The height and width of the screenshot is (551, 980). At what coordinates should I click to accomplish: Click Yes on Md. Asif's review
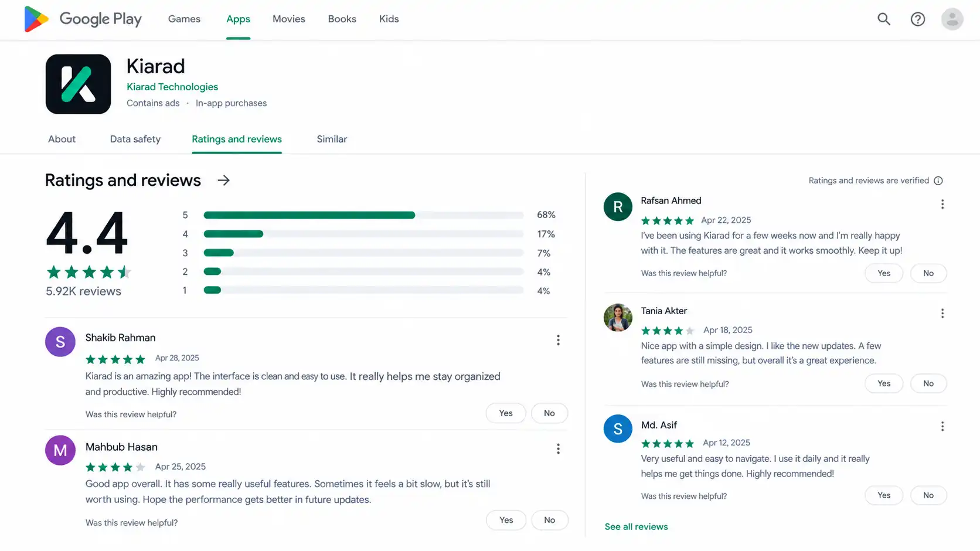pos(884,495)
